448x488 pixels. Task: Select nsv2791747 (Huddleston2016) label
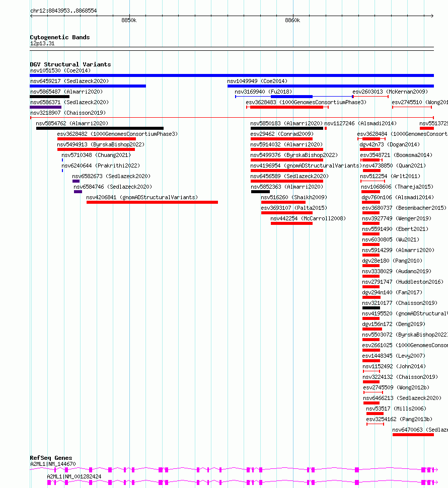403,282
